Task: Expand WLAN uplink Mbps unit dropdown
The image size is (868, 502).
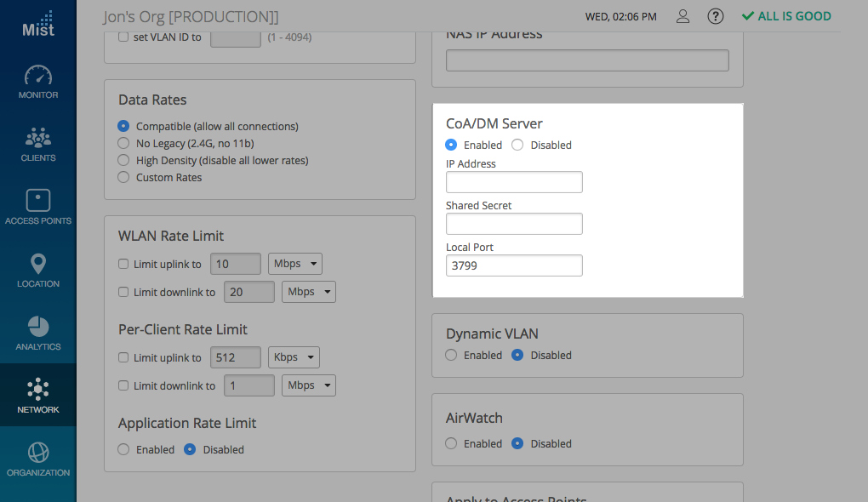Action: tap(295, 264)
